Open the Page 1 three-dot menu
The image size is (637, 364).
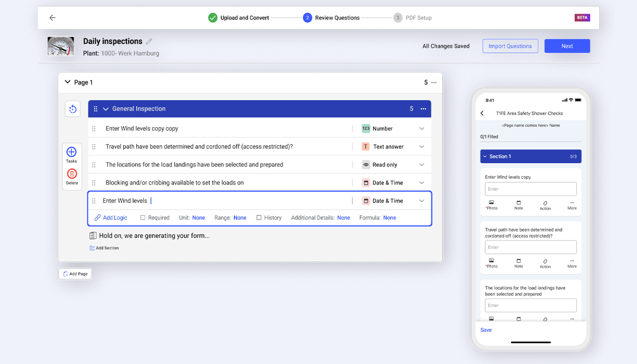[x=434, y=82]
